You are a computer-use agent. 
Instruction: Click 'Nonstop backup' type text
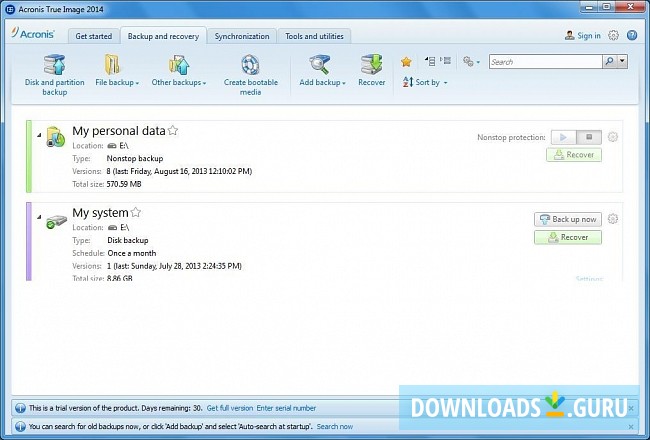135,158
